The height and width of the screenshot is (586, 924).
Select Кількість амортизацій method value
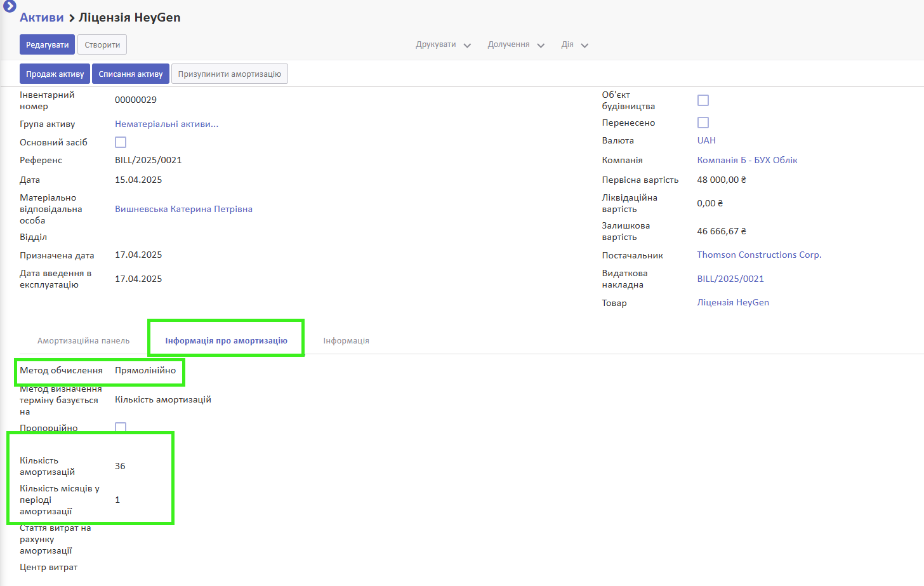coord(163,400)
